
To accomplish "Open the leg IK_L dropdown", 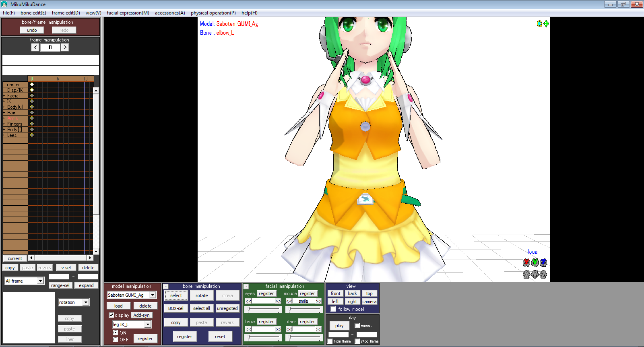I will 148,324.
